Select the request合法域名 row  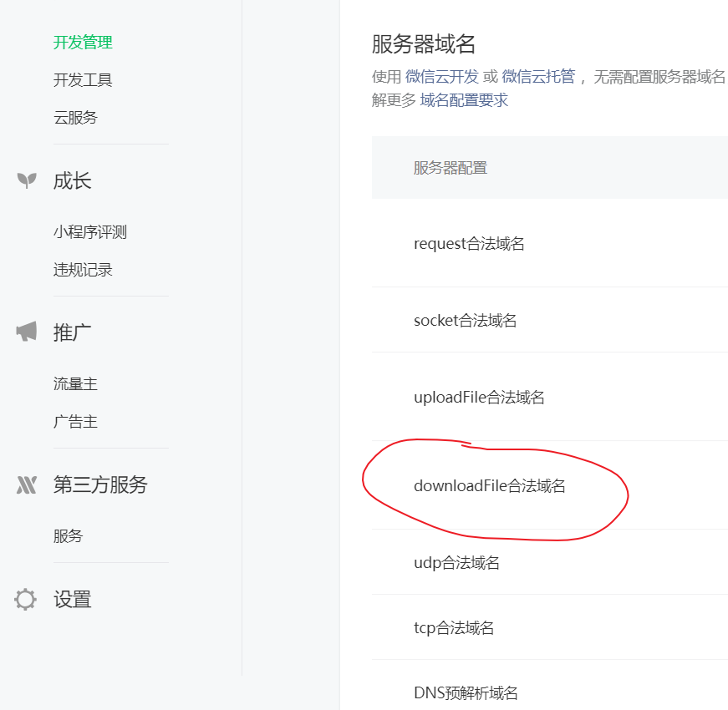pos(550,243)
